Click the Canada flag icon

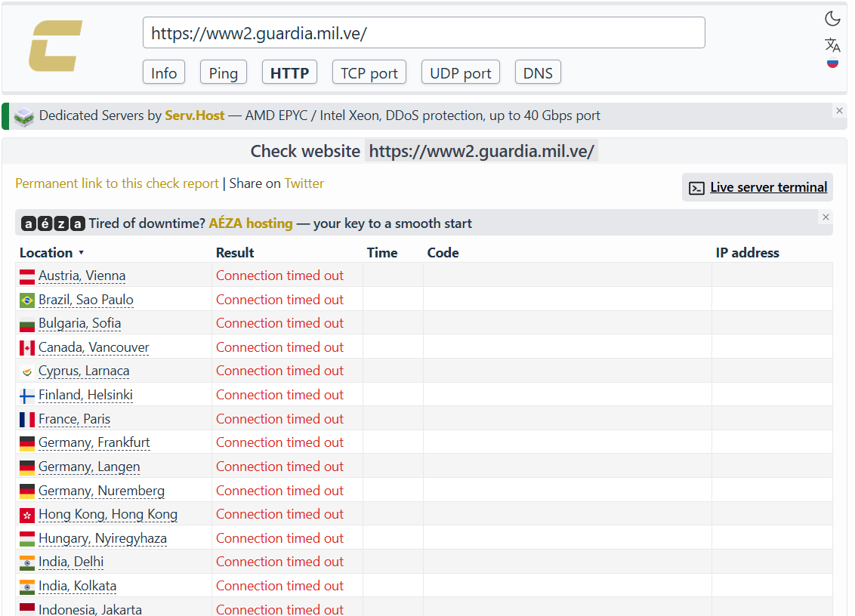[27, 348]
